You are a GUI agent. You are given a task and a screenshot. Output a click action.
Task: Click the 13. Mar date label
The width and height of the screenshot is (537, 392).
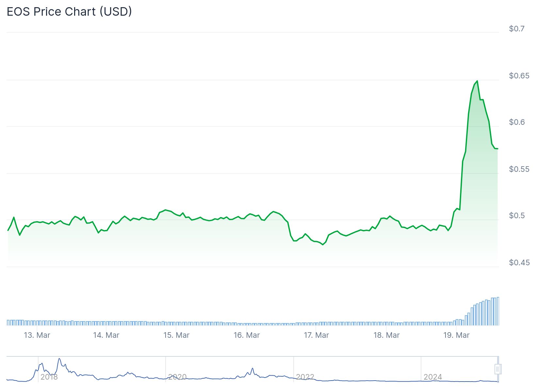pos(37,335)
